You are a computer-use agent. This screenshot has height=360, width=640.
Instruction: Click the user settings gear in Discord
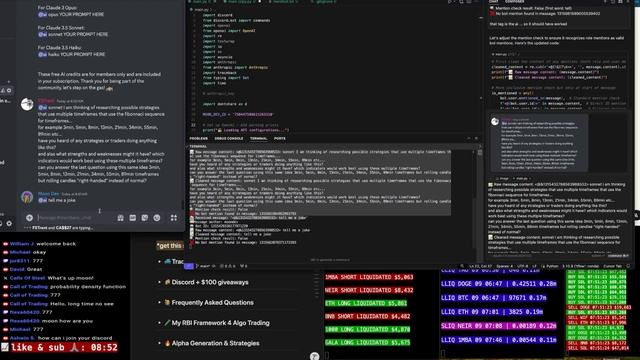coord(9,223)
